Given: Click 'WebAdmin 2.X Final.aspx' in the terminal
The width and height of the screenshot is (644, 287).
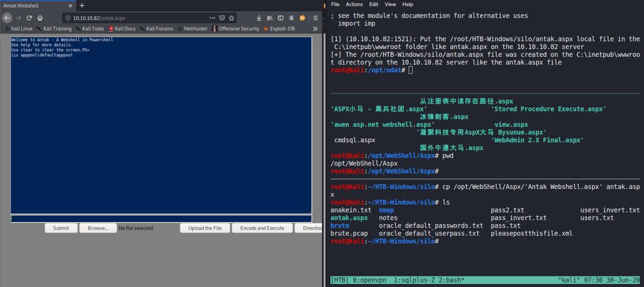Looking at the screenshot, I should pyautogui.click(x=537, y=140).
